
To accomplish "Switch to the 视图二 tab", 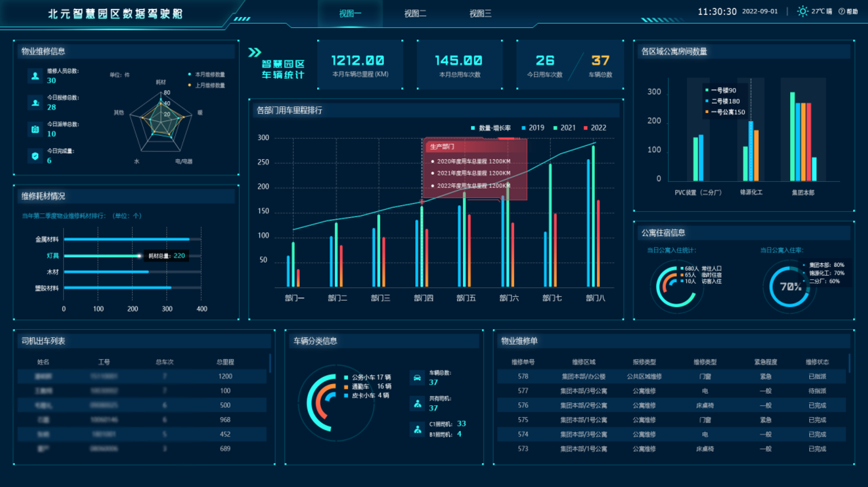I will coord(415,13).
